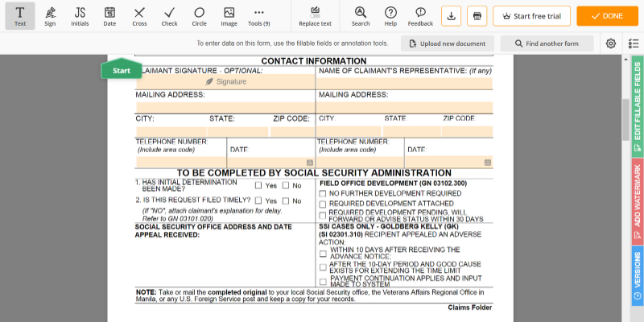
Task: Click the claimant City field
Action: pyautogui.click(x=171, y=132)
